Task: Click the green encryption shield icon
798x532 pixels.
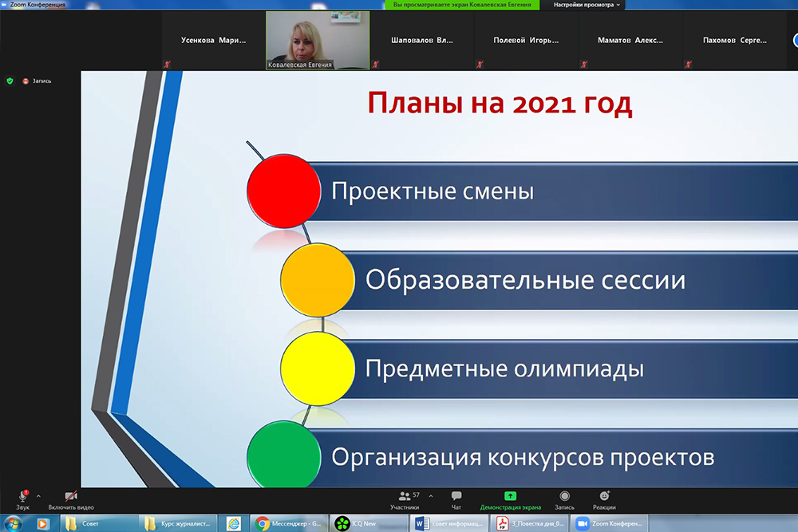Action: tap(10, 81)
